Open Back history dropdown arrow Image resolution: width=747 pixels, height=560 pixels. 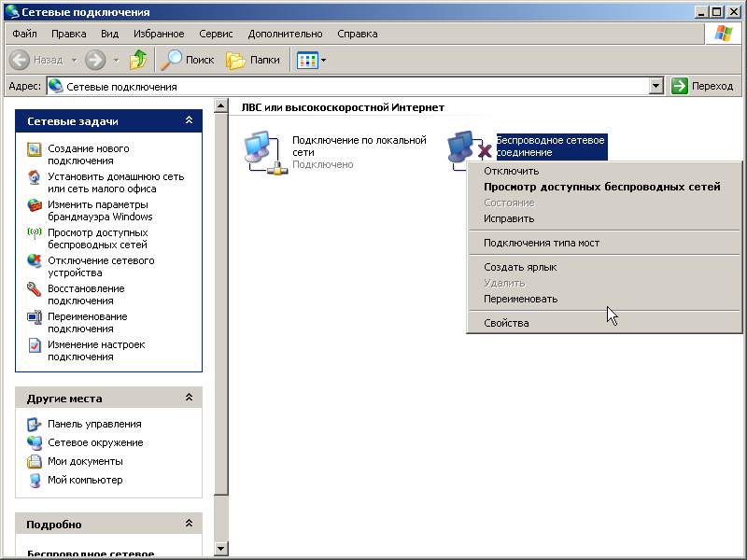(x=74, y=61)
